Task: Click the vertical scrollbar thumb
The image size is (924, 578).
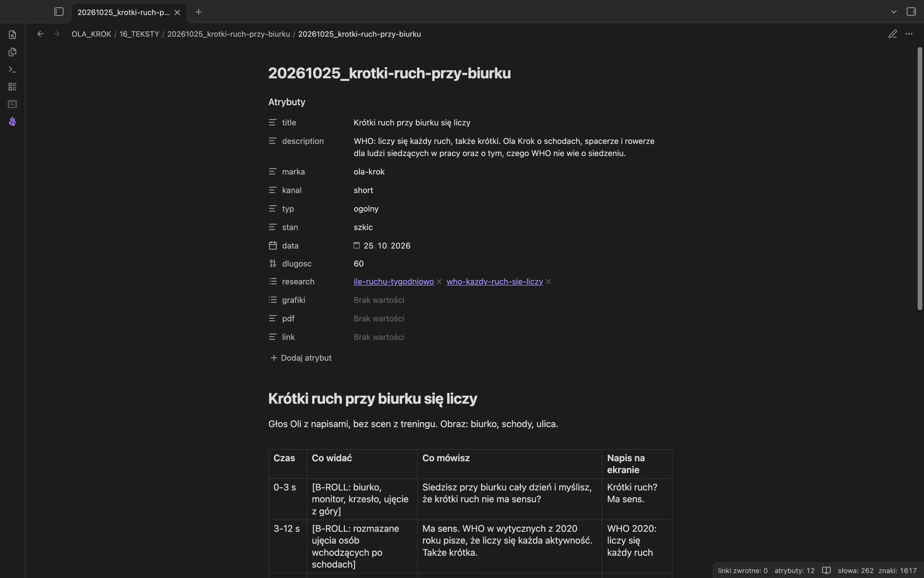Action: (x=919, y=179)
